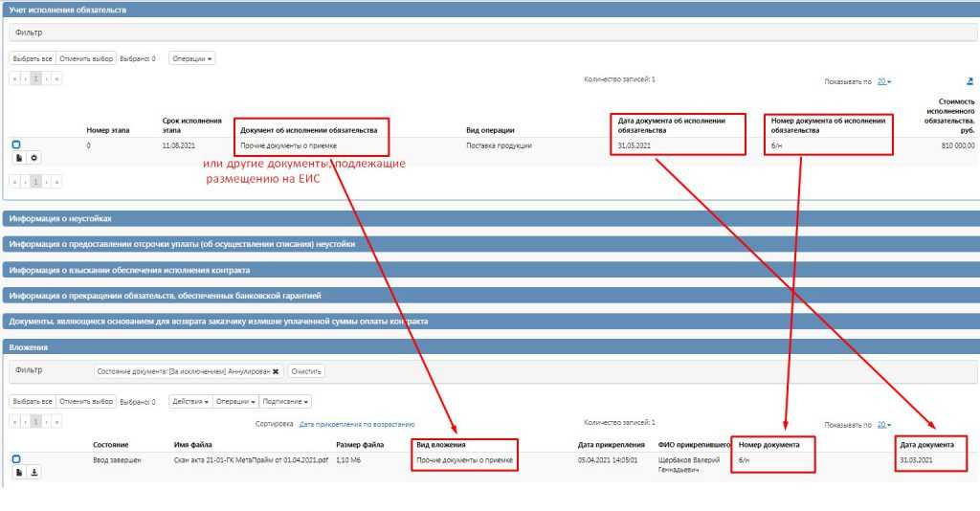
Task: Expand Информация о предоставлении отсрочки уплаты section
Action: [491, 244]
